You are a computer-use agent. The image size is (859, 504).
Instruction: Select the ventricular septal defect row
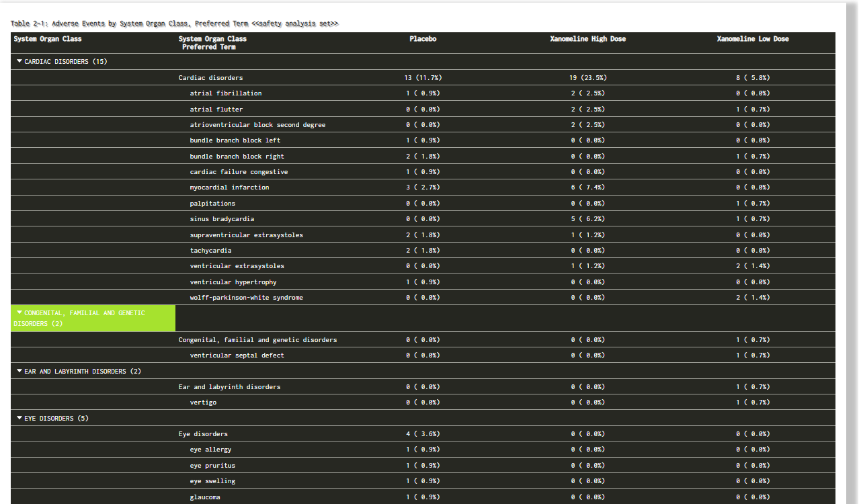[x=423, y=355]
